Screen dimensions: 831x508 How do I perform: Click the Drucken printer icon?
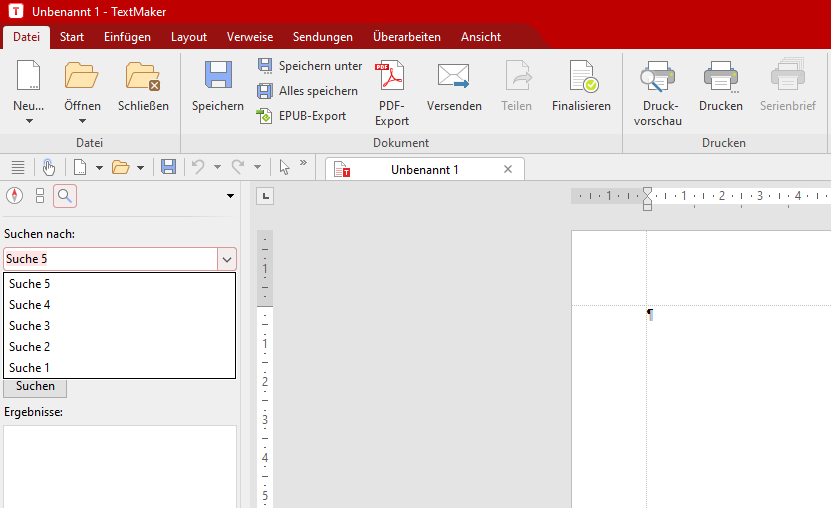tap(721, 76)
